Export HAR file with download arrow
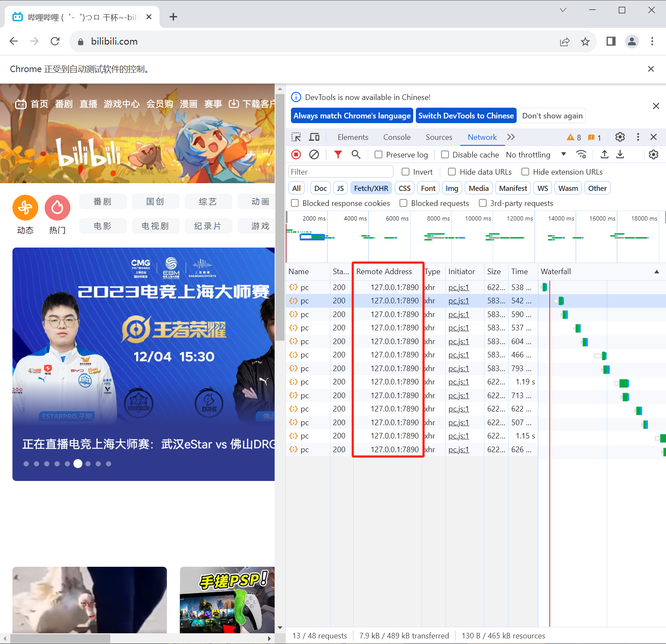This screenshot has height=644, width=666. 620,154
